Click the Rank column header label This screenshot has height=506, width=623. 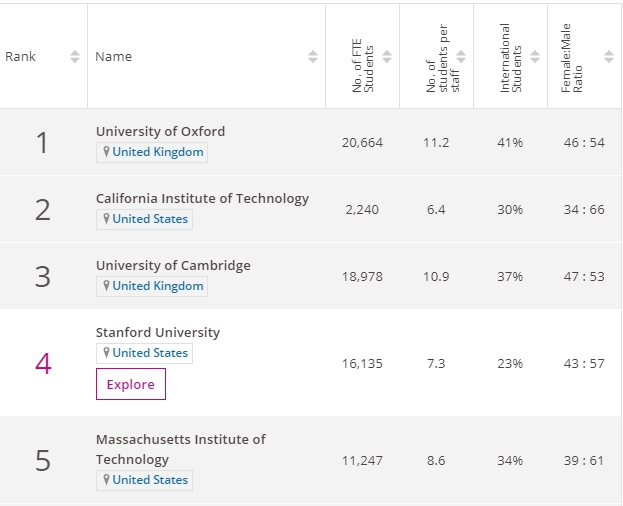(x=21, y=57)
